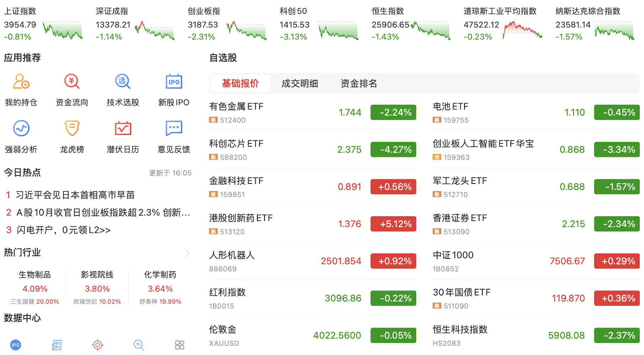This screenshot has height=355, width=644.
Task: Switch to the 资金排名 tab
Action: point(359,84)
